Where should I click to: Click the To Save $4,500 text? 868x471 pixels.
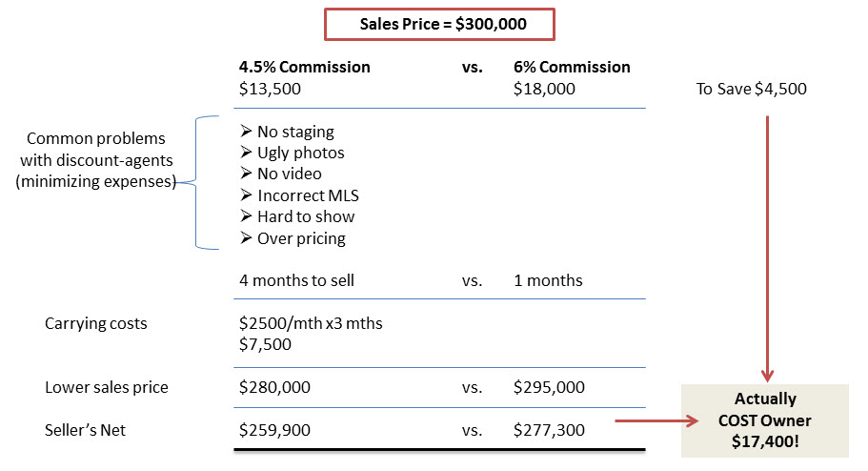tap(751, 89)
